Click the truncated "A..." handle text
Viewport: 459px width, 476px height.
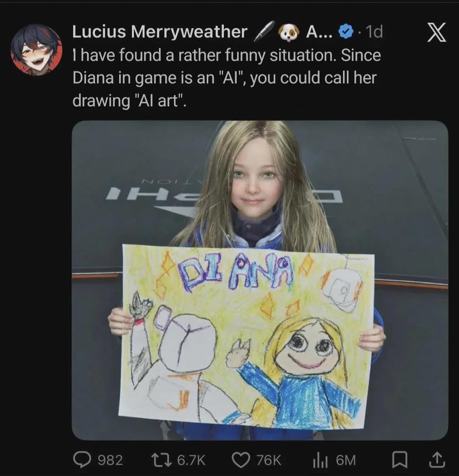319,31
